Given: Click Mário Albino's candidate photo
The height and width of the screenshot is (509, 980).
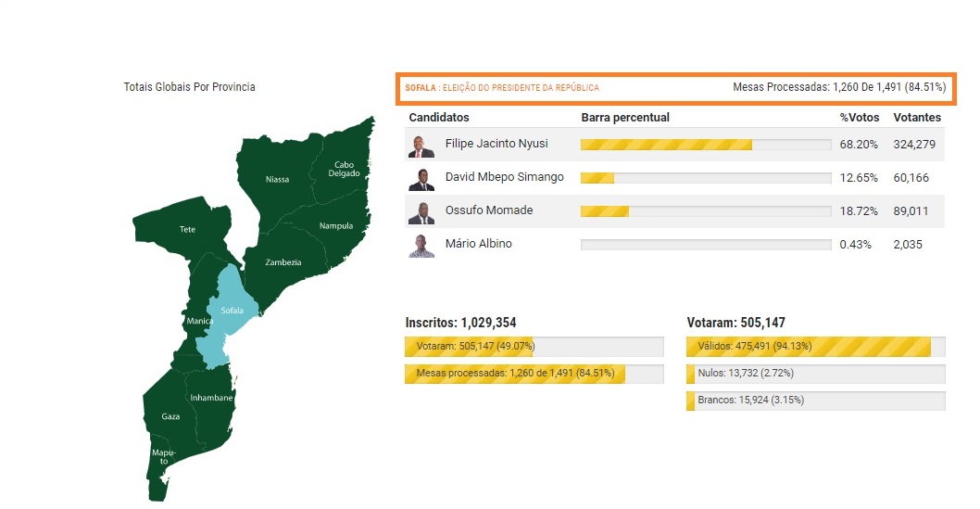Looking at the screenshot, I should [421, 246].
